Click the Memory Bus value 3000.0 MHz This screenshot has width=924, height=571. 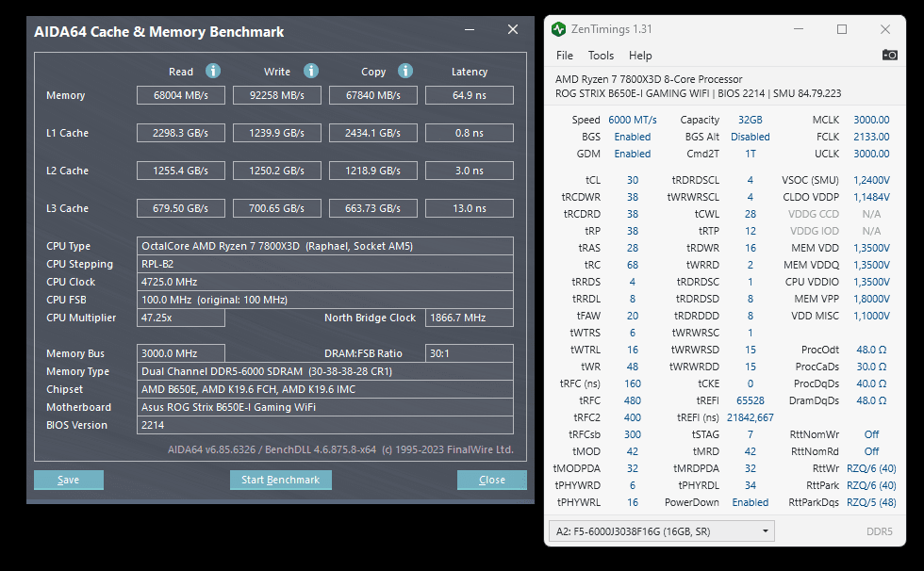[181, 353]
